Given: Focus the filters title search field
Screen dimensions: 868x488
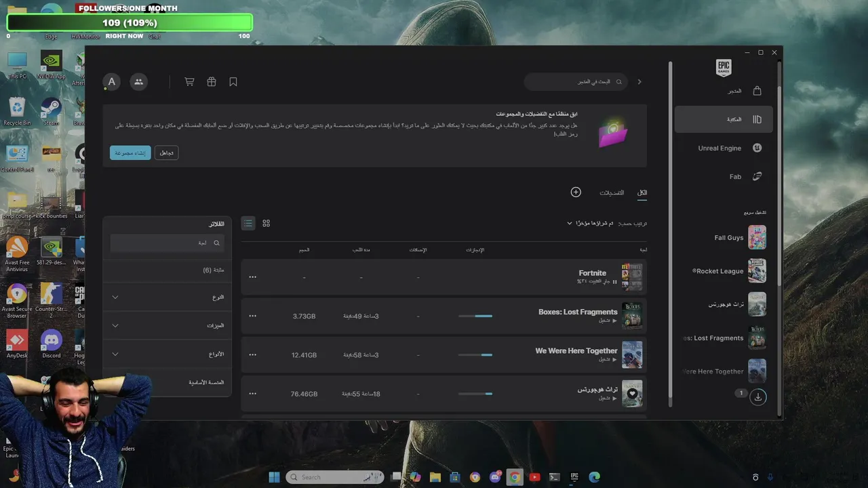Looking at the screenshot, I should click(x=167, y=243).
